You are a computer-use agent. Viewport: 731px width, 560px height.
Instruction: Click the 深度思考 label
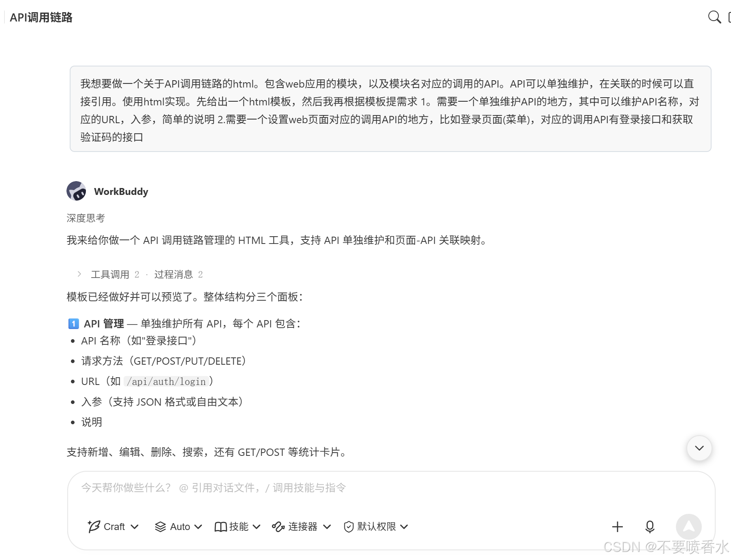click(85, 218)
